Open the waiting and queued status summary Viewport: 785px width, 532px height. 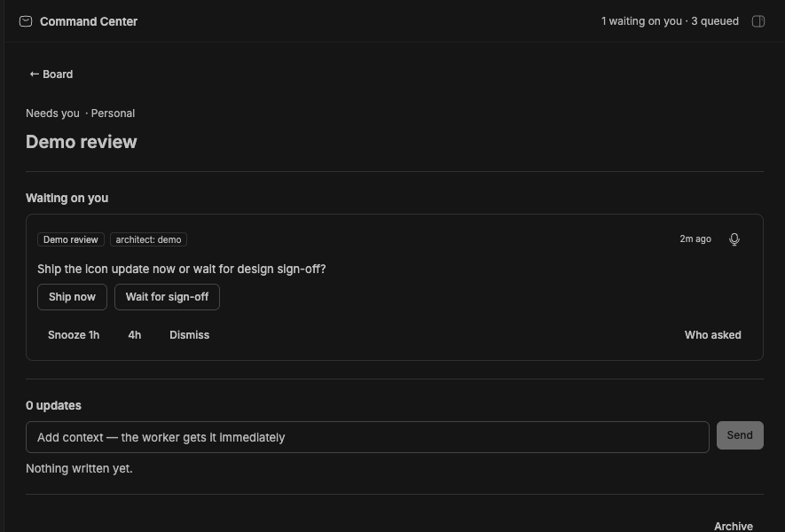(x=670, y=21)
